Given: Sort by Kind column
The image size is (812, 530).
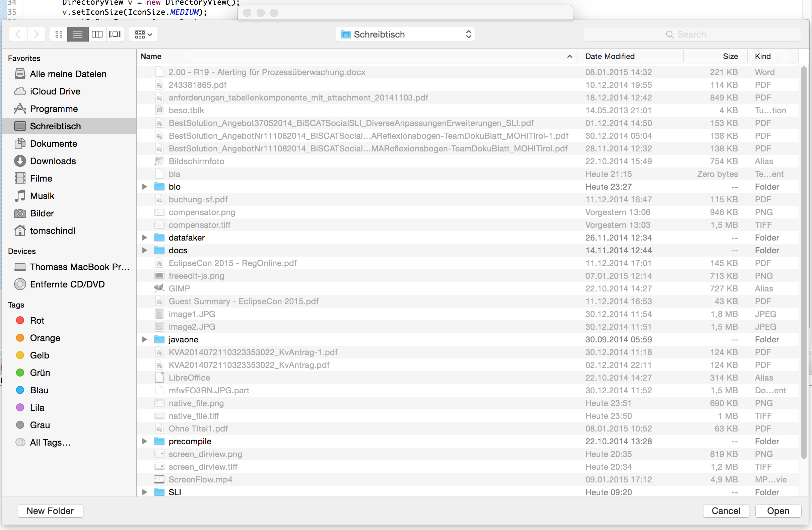Looking at the screenshot, I should (x=773, y=56).
